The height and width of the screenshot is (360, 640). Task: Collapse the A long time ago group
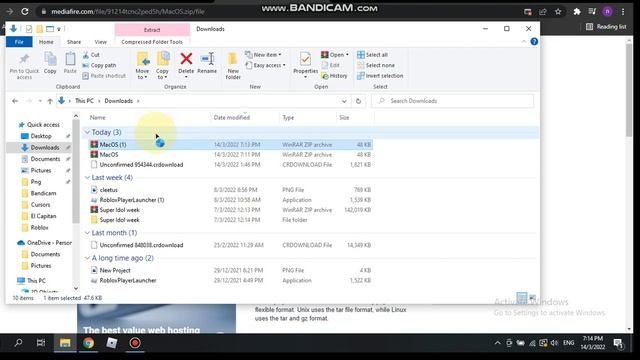pyautogui.click(x=87, y=258)
